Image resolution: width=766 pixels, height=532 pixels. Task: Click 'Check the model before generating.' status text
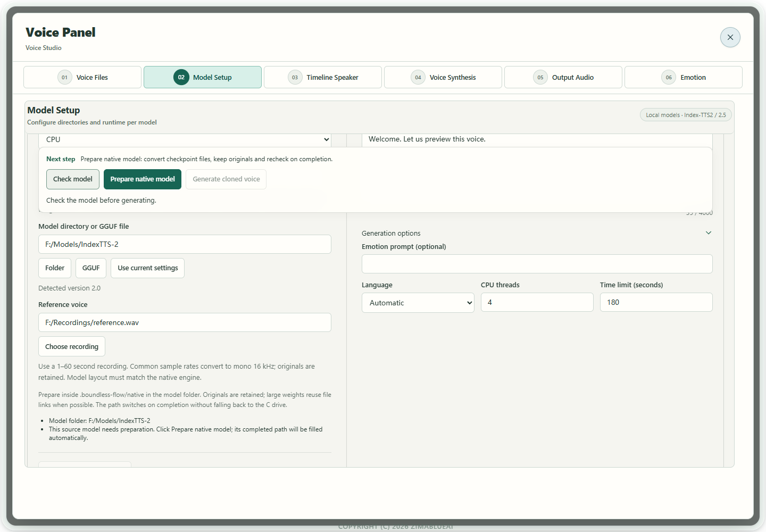click(101, 201)
